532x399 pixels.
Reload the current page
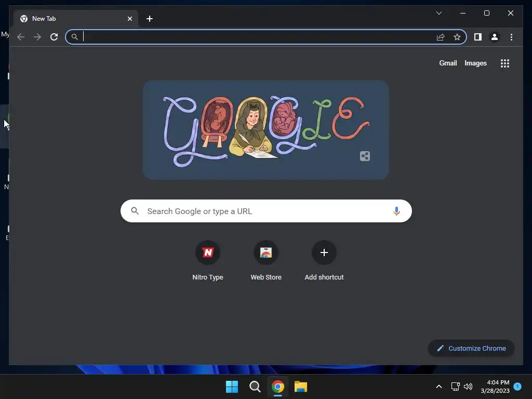[54, 37]
